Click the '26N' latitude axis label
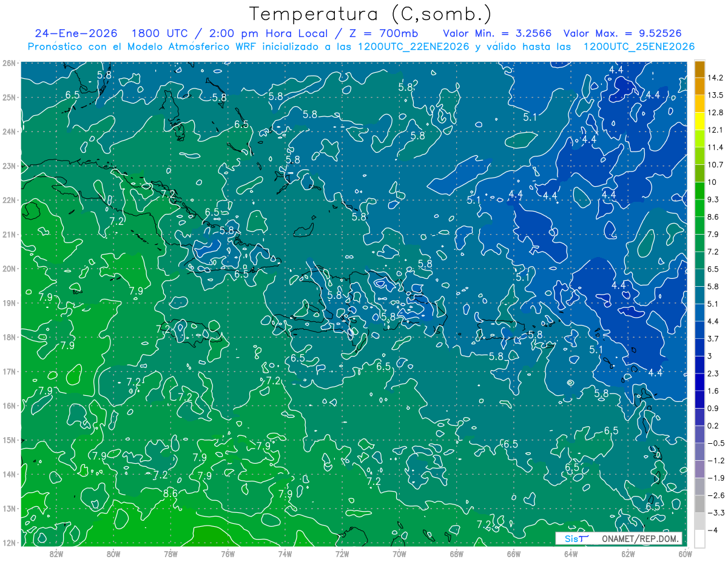 9,63
